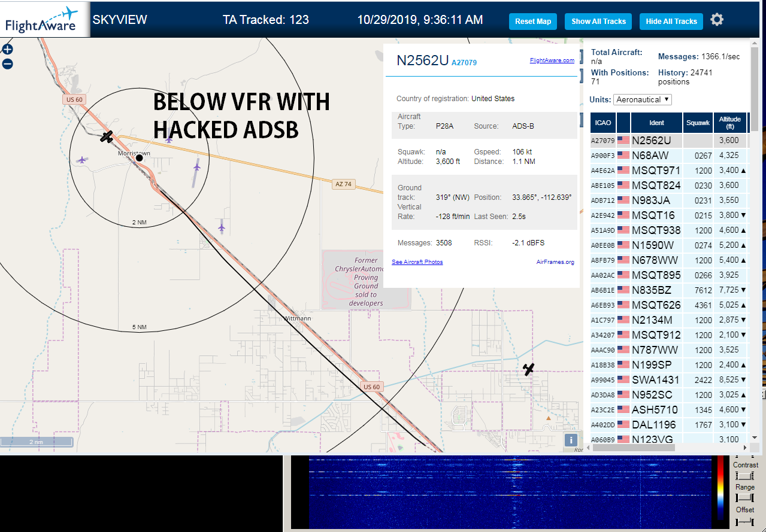Select aircraft N199SP in the table

(x=669, y=365)
